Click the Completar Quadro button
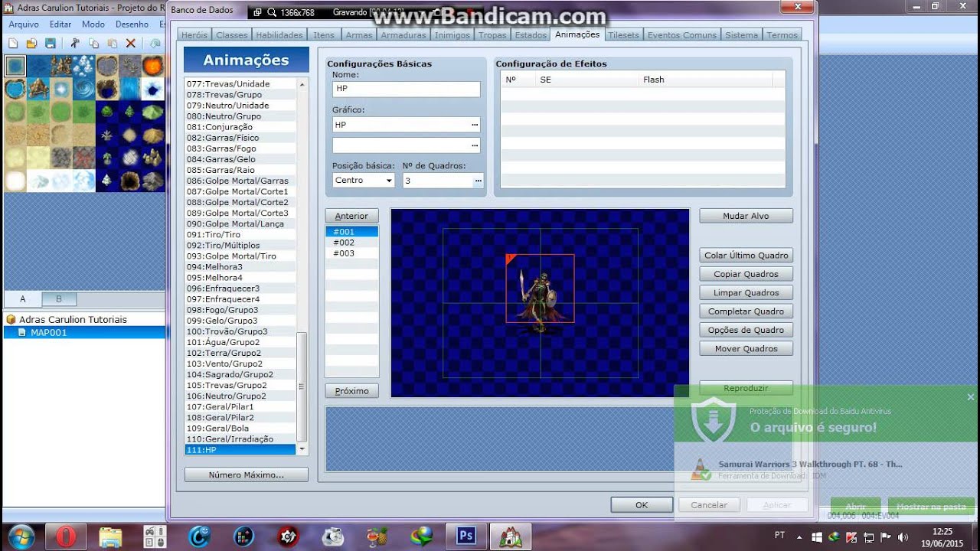Screen dimensions: 980x551 coord(746,311)
